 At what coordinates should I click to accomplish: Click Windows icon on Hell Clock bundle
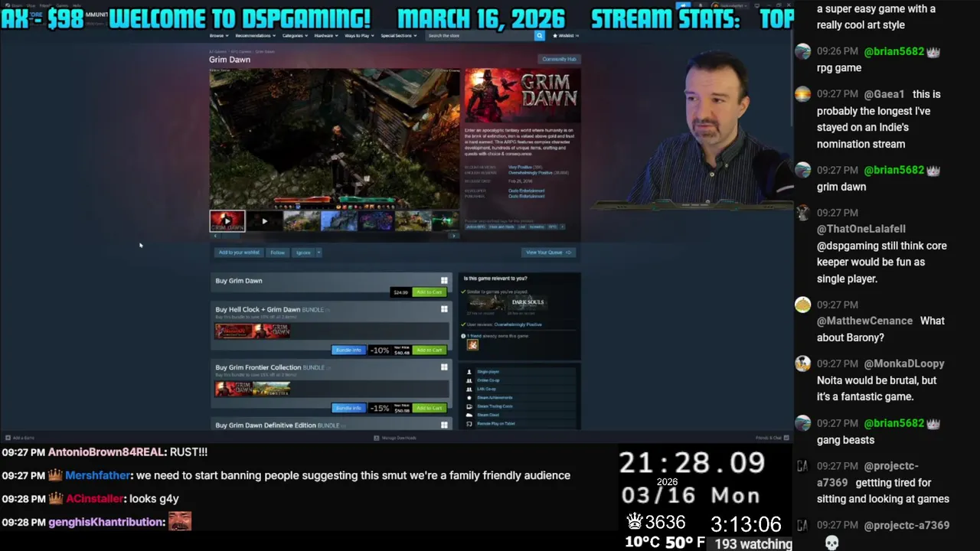tap(444, 309)
